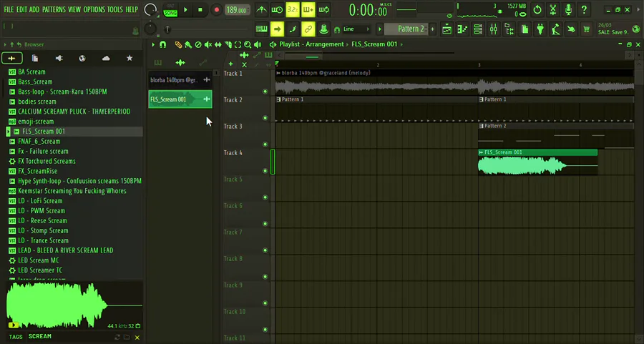644x344 pixels.
Task: Expand the FLS_Scream 001 browser item
Action: tap(8, 132)
